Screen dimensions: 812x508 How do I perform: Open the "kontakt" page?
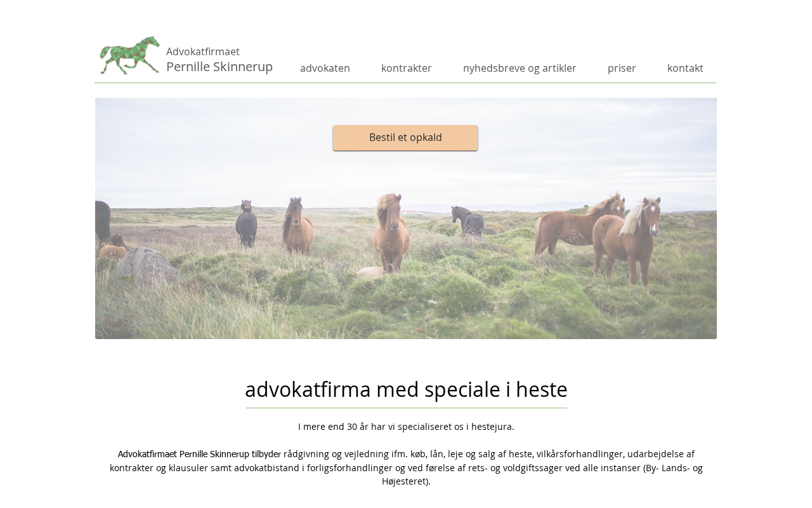pyautogui.click(x=685, y=68)
